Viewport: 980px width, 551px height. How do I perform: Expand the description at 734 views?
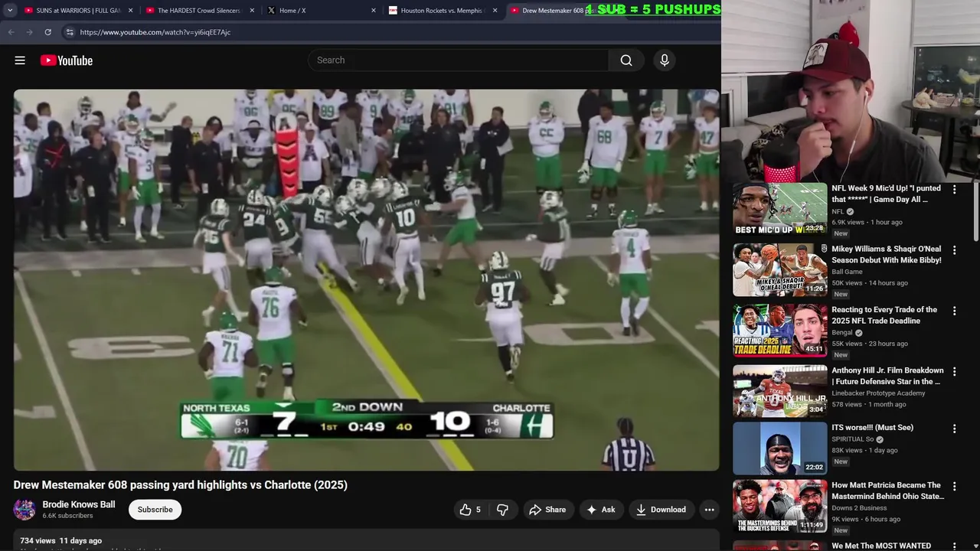[x=60, y=541]
